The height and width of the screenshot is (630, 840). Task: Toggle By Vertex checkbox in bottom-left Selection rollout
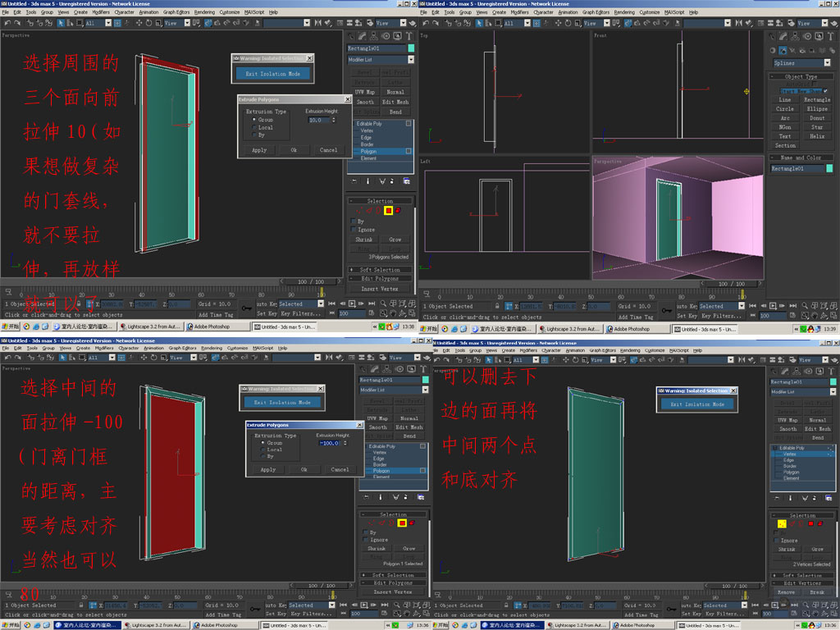366,532
